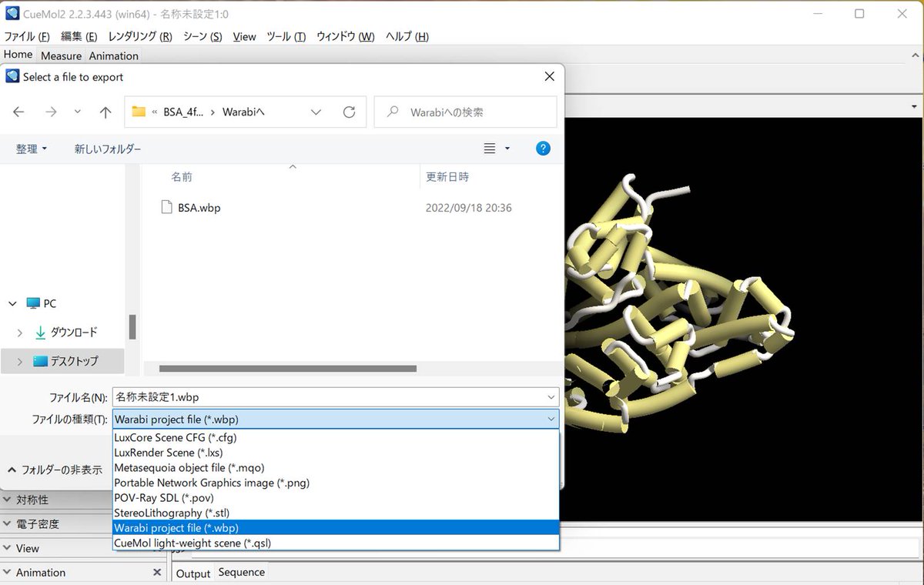Viewport: 924px width, 585px height.
Task: Select PC in the navigation pane
Action: click(x=42, y=303)
